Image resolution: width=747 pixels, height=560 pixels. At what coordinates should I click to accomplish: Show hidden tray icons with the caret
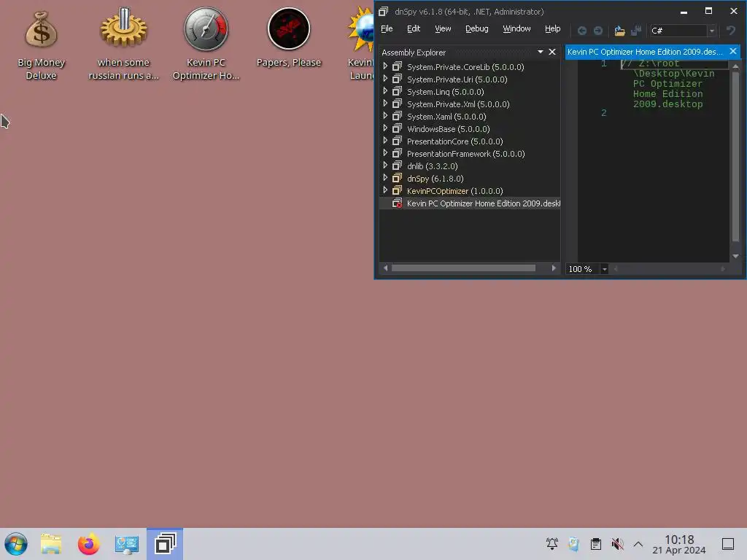[638, 544]
